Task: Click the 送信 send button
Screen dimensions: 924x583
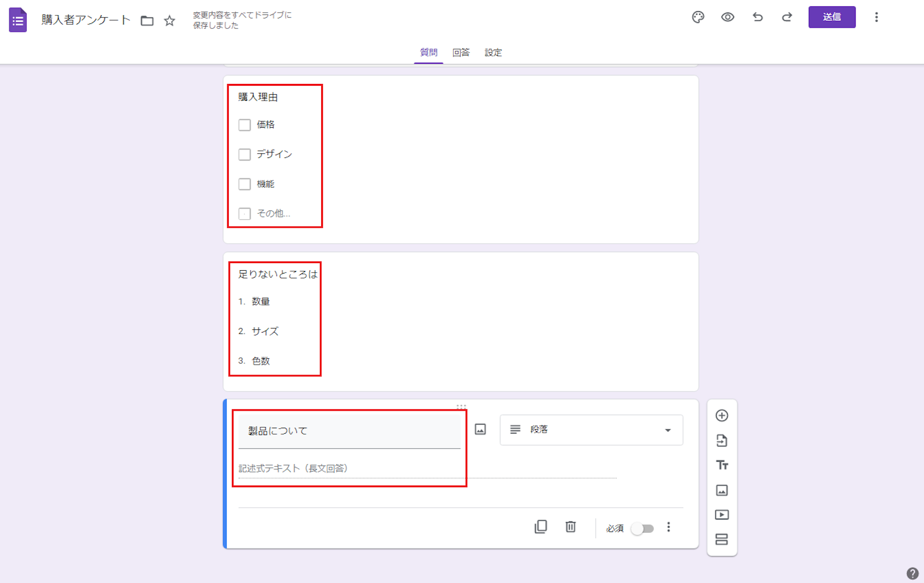Action: coord(832,17)
